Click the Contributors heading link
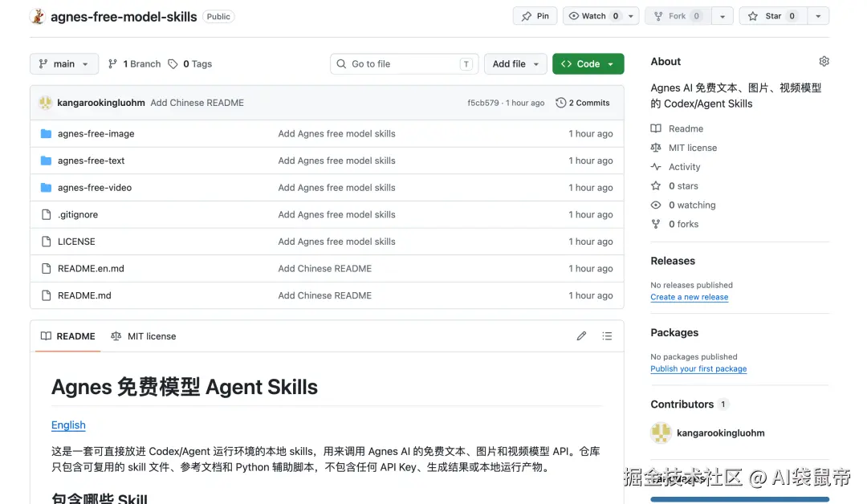The height and width of the screenshot is (504, 867). click(682, 404)
